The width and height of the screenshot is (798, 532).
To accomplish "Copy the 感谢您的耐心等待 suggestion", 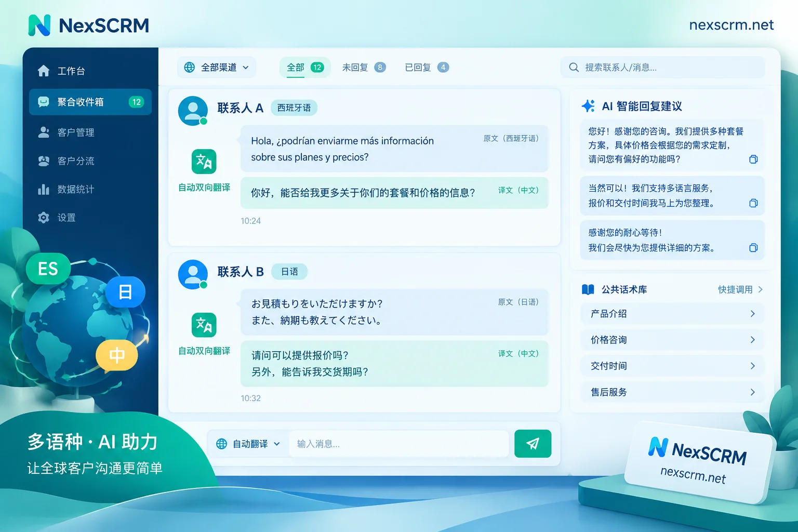I will [x=753, y=248].
